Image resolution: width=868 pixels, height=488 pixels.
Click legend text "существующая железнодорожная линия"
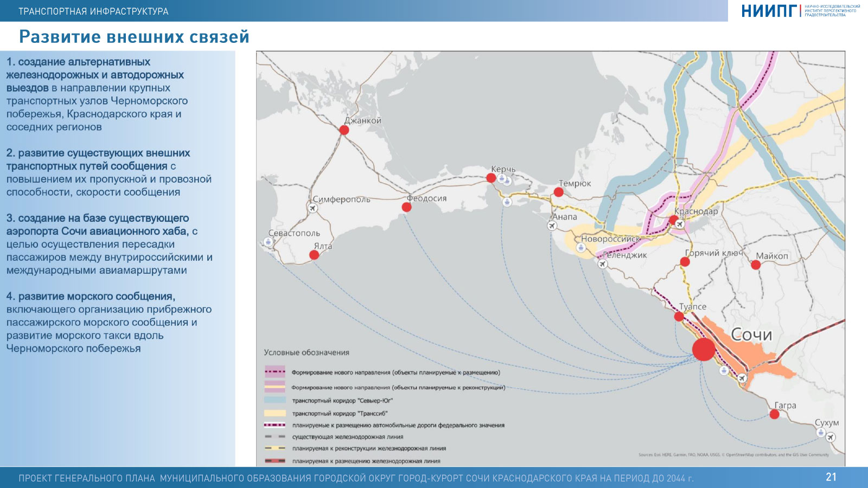point(348,437)
